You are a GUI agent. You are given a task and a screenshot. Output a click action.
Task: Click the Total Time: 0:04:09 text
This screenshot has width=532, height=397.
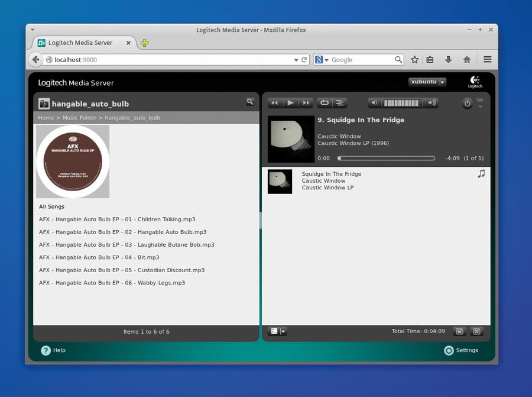[418, 331]
